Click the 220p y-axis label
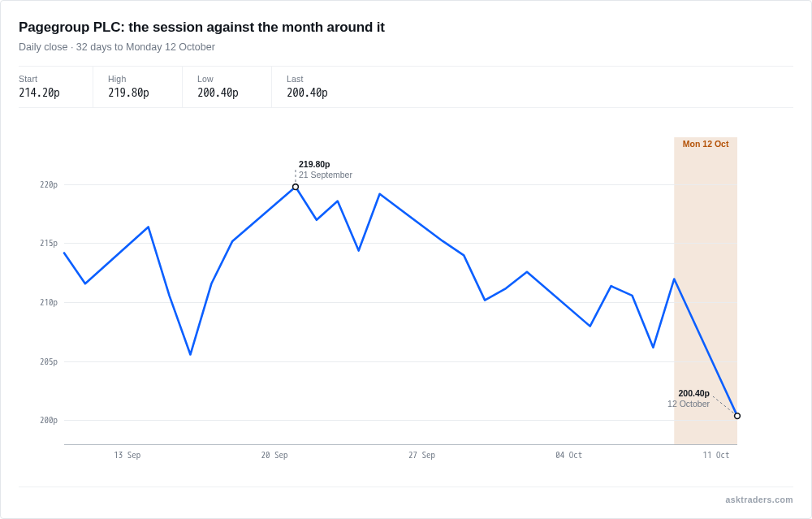The width and height of the screenshot is (812, 519). [49, 185]
